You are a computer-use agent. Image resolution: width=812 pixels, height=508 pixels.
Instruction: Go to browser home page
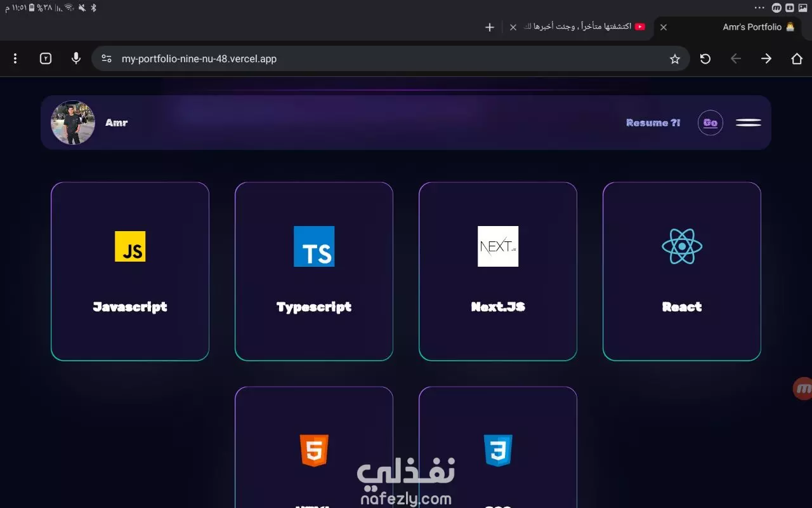pos(797,59)
